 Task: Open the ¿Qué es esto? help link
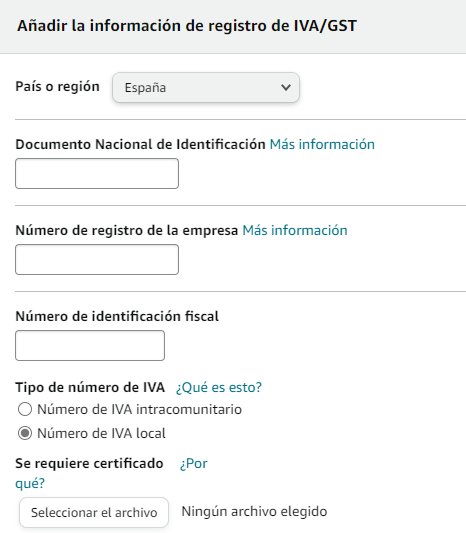(x=219, y=387)
